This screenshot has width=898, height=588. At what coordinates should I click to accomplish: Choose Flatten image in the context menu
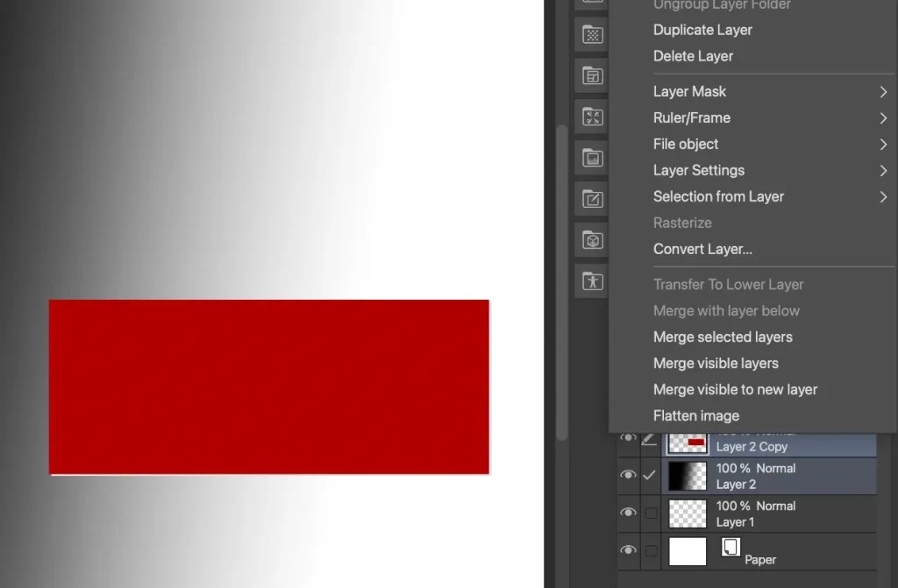pyautogui.click(x=695, y=415)
